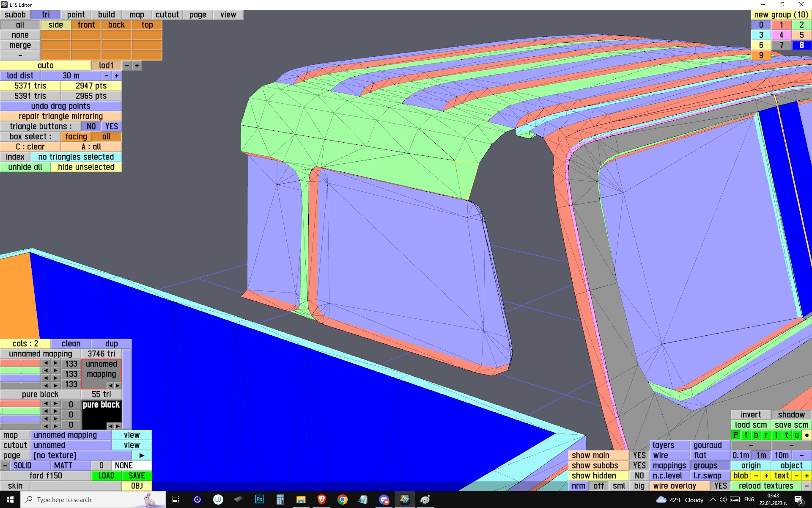This screenshot has height=508, width=812.
Task: Click the 't' top view button
Action: click(786, 435)
